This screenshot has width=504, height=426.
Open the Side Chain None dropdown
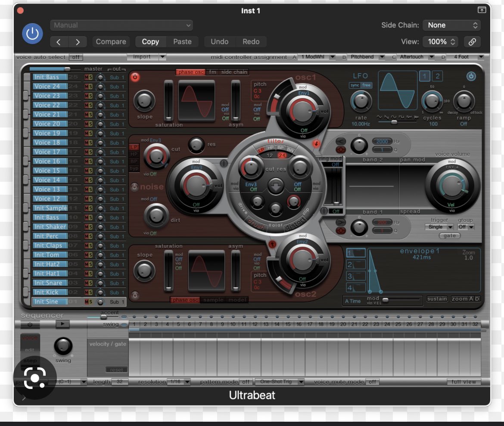[x=452, y=25]
